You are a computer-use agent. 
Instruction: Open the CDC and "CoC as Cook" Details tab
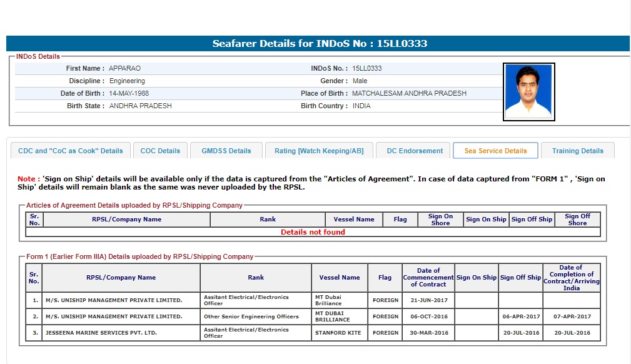(71, 151)
